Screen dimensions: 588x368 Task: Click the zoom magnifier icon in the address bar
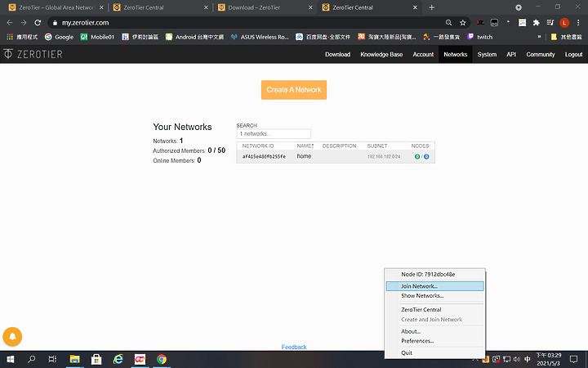click(x=448, y=23)
